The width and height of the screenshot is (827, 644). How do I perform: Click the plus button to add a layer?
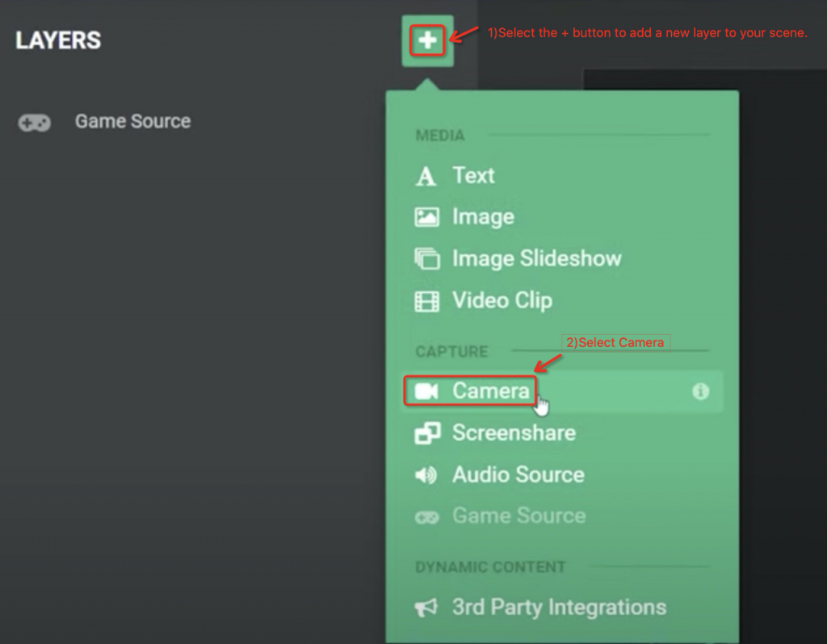428,38
